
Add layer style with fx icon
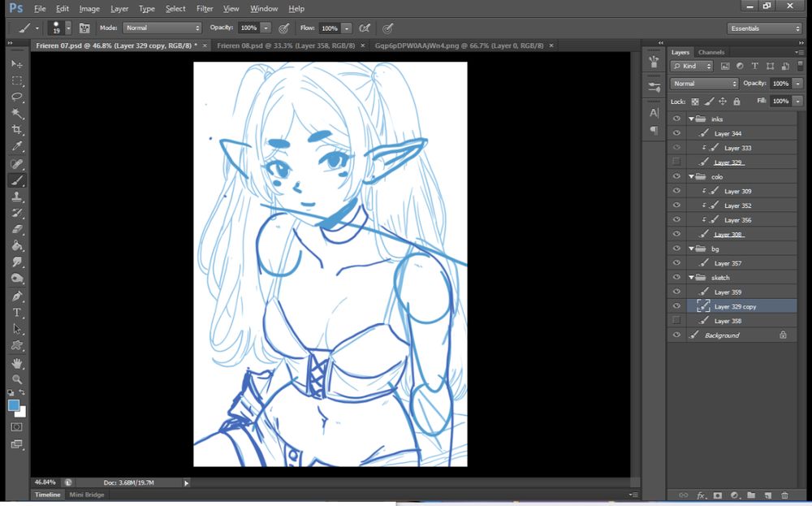tap(700, 495)
